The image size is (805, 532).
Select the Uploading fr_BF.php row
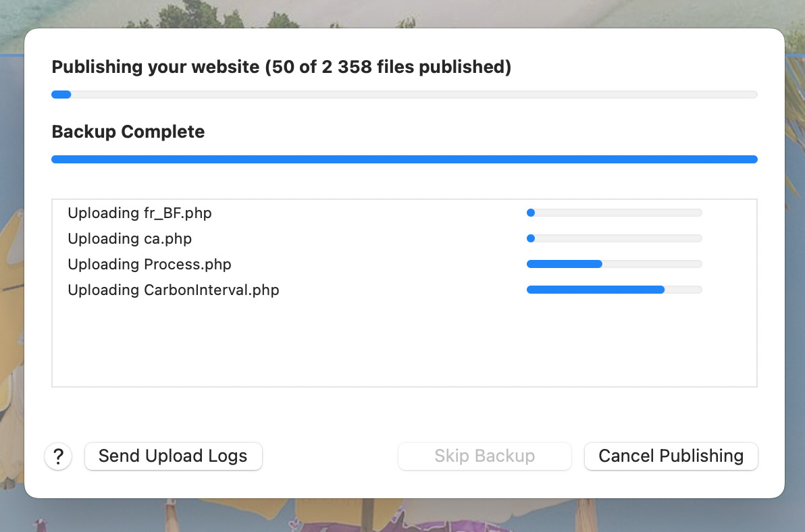pyautogui.click(x=404, y=213)
